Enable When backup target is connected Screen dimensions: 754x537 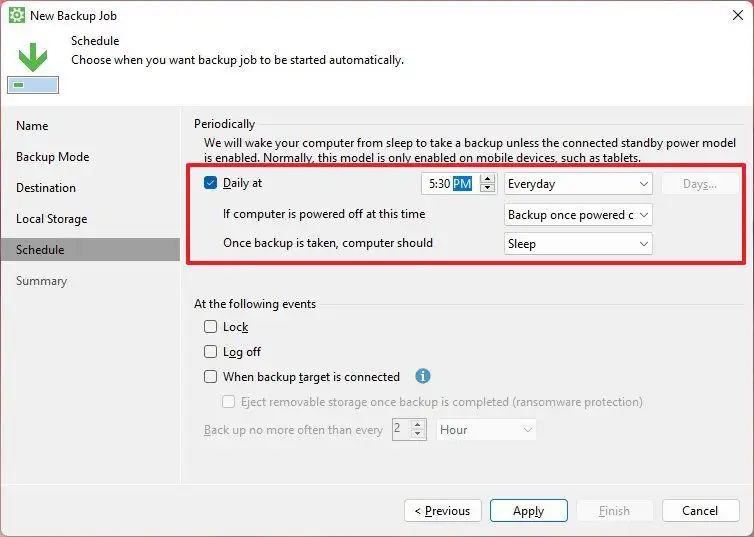(211, 376)
